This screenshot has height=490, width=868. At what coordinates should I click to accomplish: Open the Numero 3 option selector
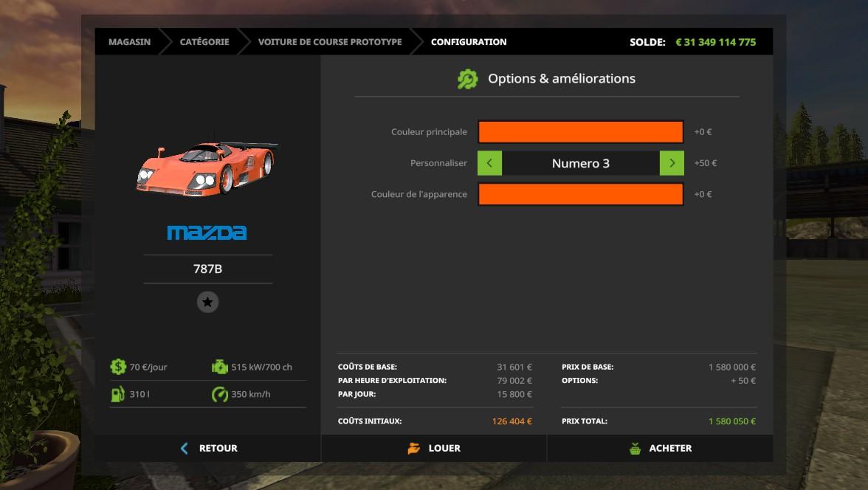(x=580, y=163)
